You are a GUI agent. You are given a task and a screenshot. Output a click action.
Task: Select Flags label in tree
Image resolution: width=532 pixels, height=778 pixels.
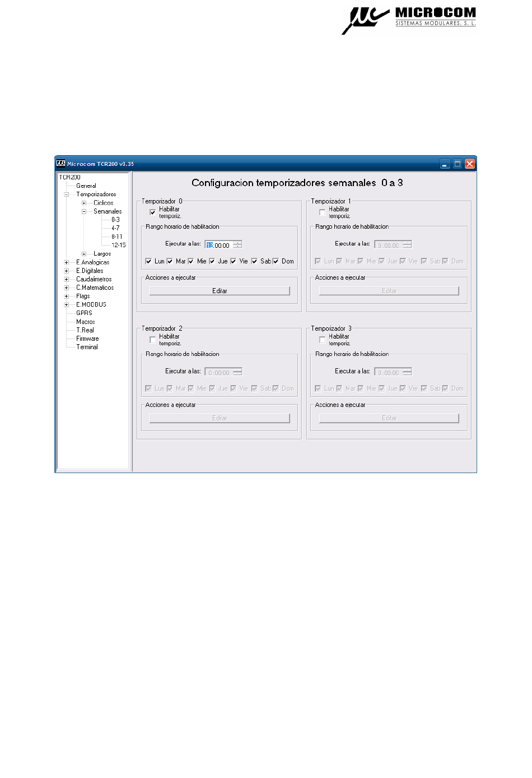coord(83,296)
